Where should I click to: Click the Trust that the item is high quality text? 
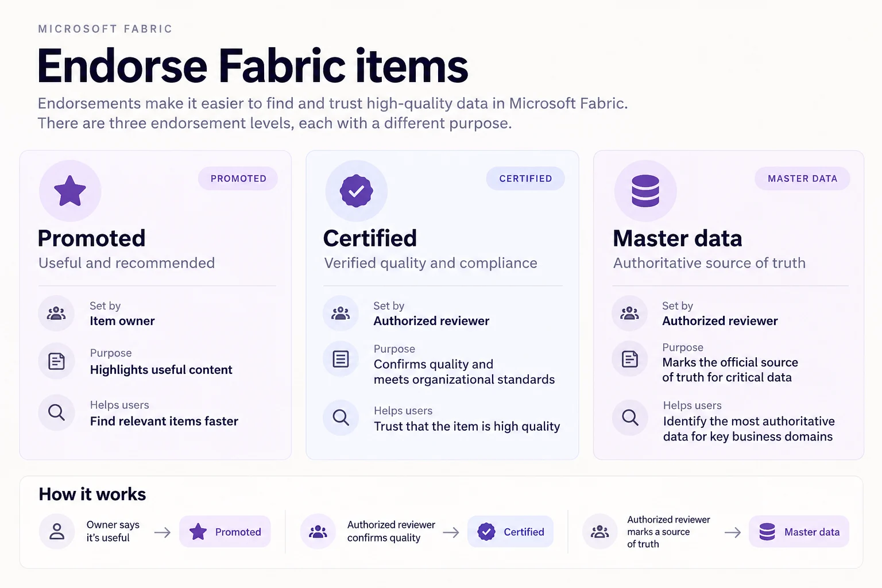click(x=467, y=427)
